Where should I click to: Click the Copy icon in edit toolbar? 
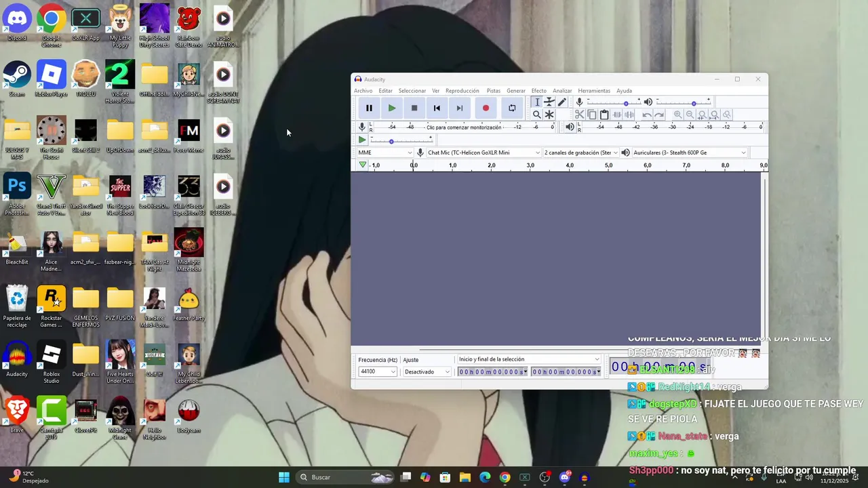(591, 115)
